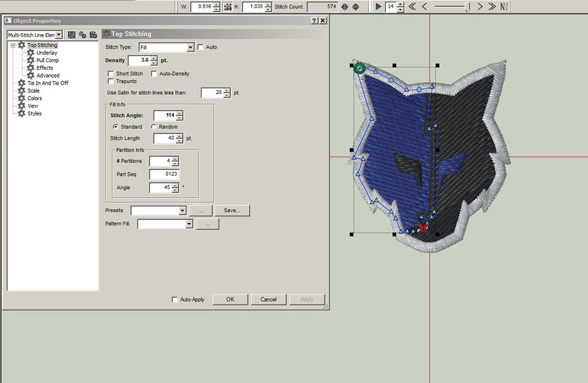The image size is (588, 383).
Task: Click the ellipsis button next to Presets
Action: click(x=201, y=211)
